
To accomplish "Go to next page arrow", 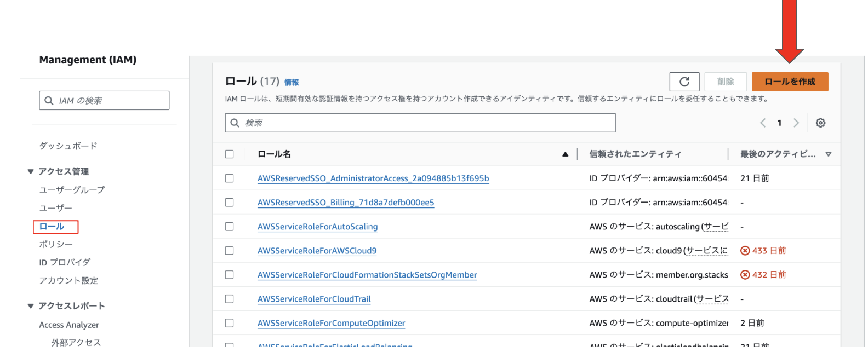I will tap(796, 123).
